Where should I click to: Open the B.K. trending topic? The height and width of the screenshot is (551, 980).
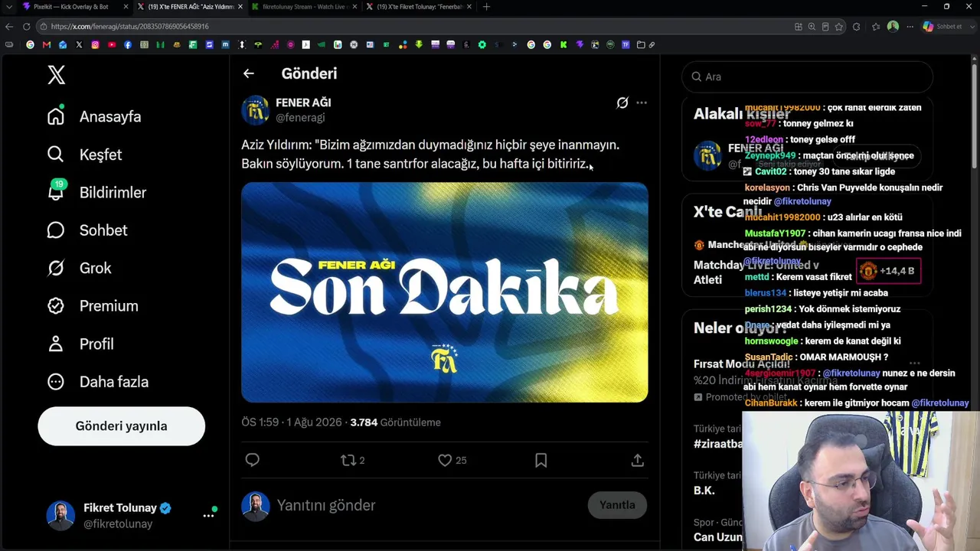[704, 491]
